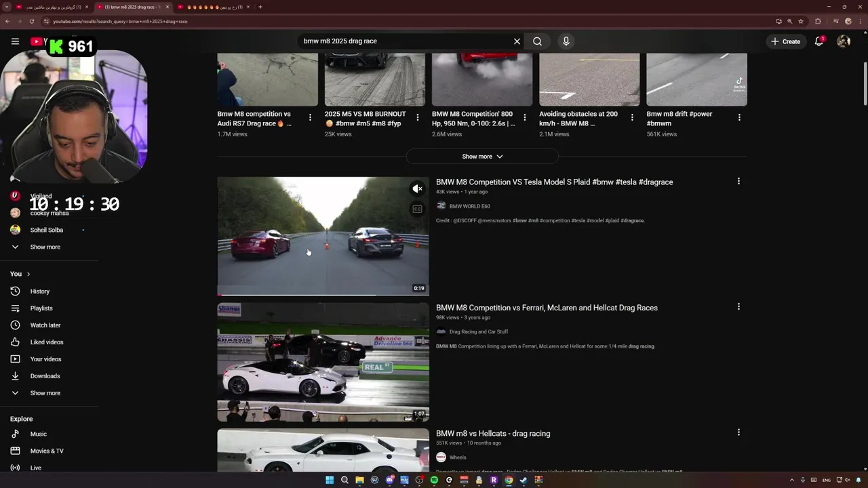Unmute the video preview with speaker icon
868x488 pixels.
(417, 189)
